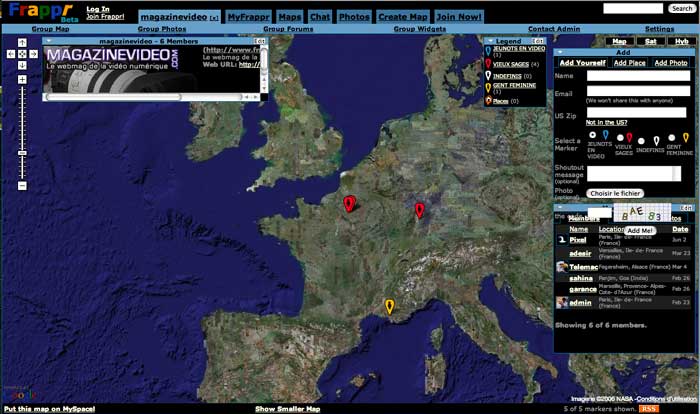Open Group Photos in submenu
Image resolution: width=700 pixels, height=414 pixels.
(x=162, y=29)
